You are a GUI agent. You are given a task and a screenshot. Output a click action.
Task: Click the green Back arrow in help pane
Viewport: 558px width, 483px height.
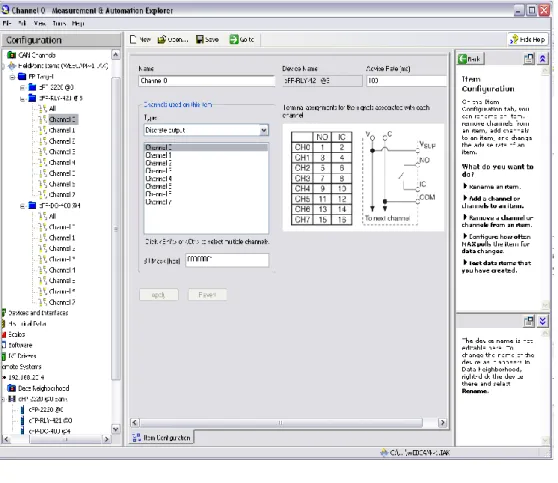[x=463, y=59]
